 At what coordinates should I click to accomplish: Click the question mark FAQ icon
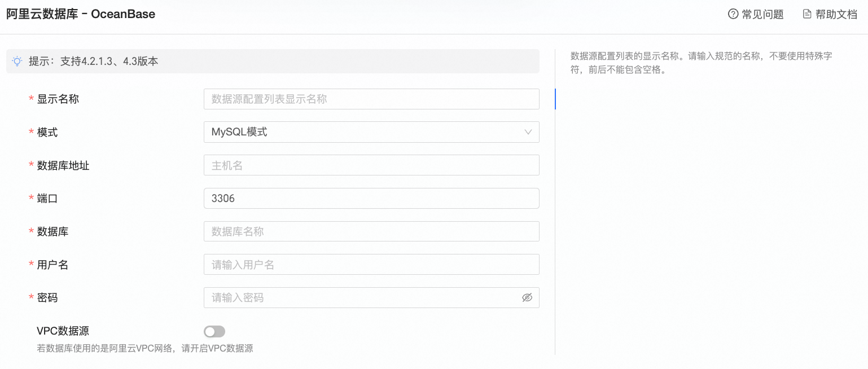click(x=733, y=14)
